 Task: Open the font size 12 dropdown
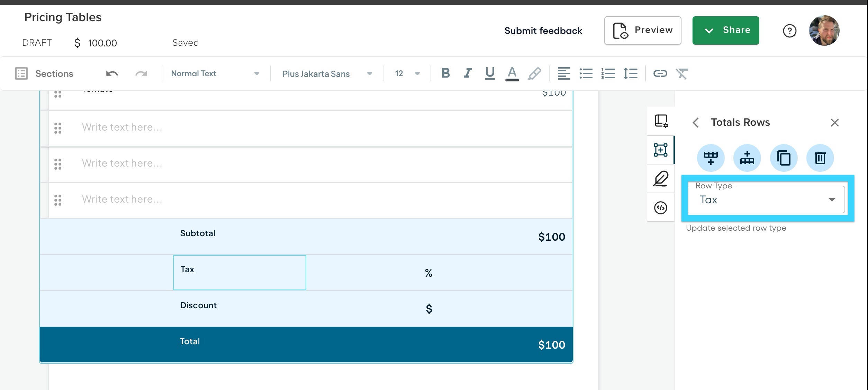coord(407,73)
